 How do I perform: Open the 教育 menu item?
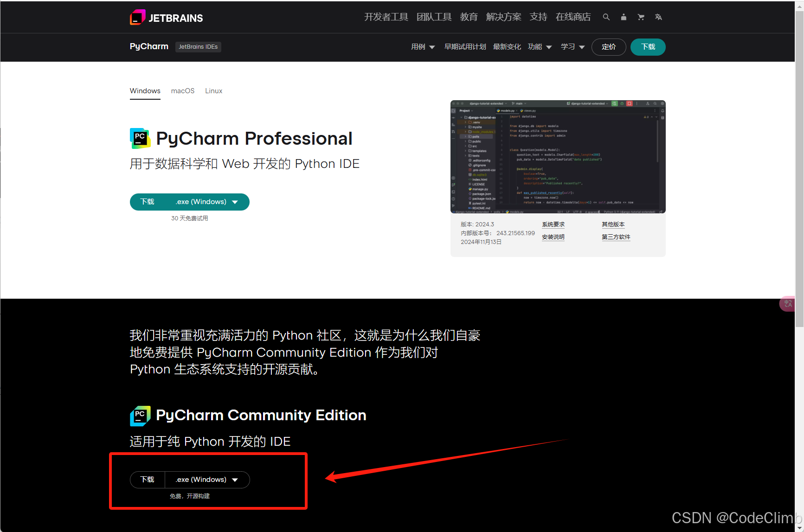[469, 17]
